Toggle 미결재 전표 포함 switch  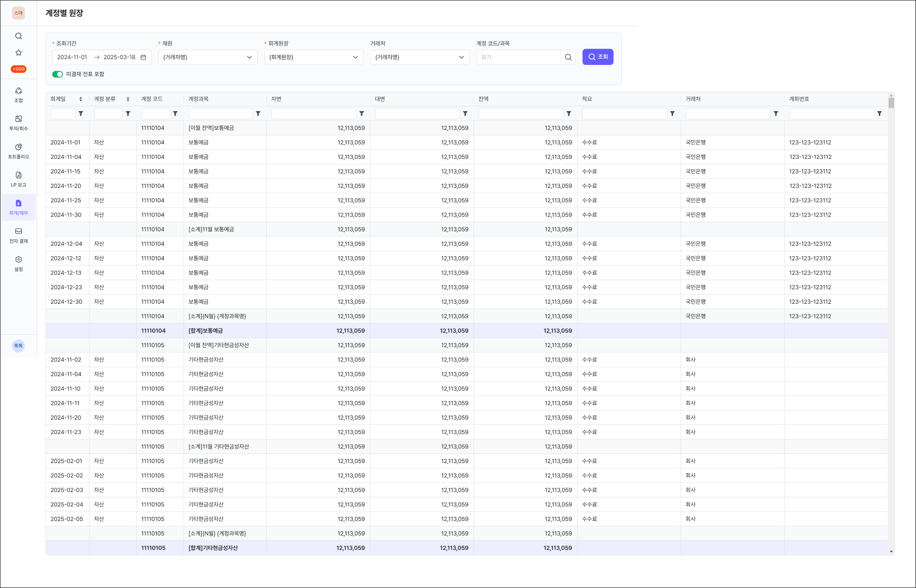point(58,74)
